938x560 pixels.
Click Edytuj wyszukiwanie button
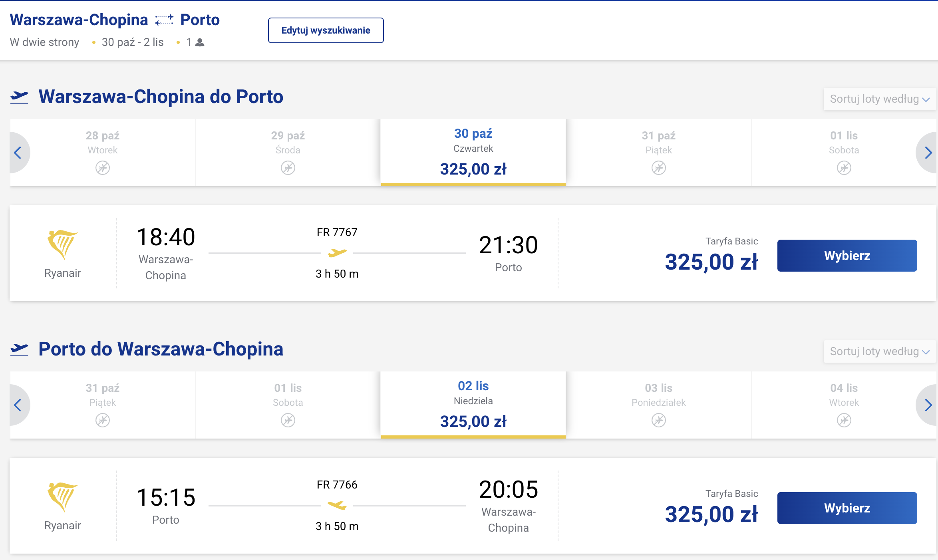tap(326, 30)
